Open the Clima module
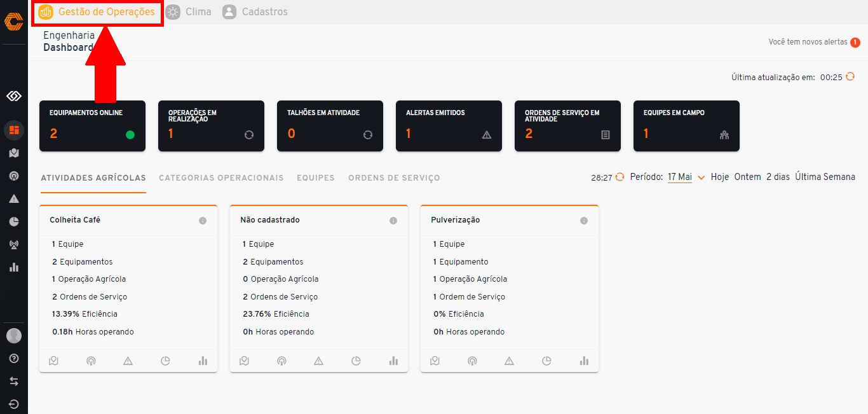 [188, 12]
